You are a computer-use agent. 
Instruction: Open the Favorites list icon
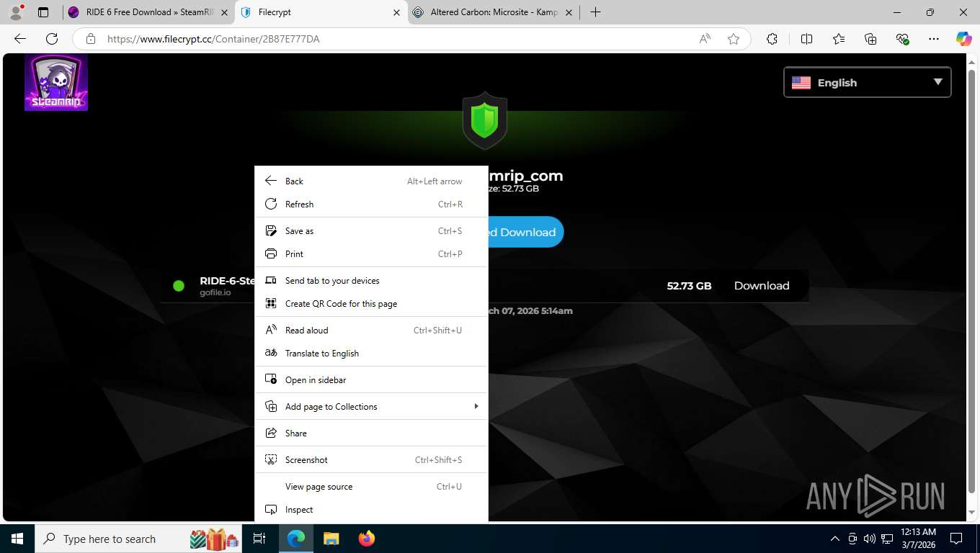pyautogui.click(x=839, y=39)
